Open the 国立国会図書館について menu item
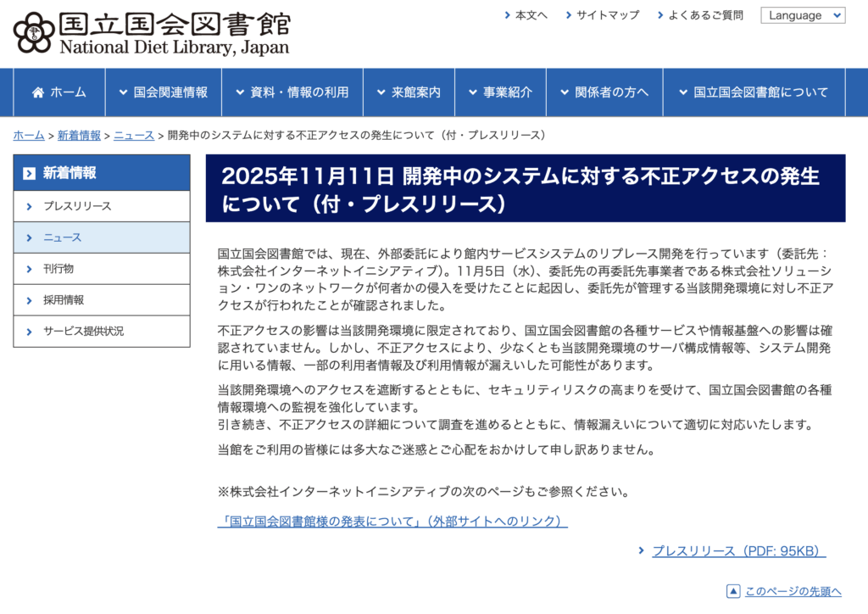Viewport: 868px width, 614px height. click(753, 92)
